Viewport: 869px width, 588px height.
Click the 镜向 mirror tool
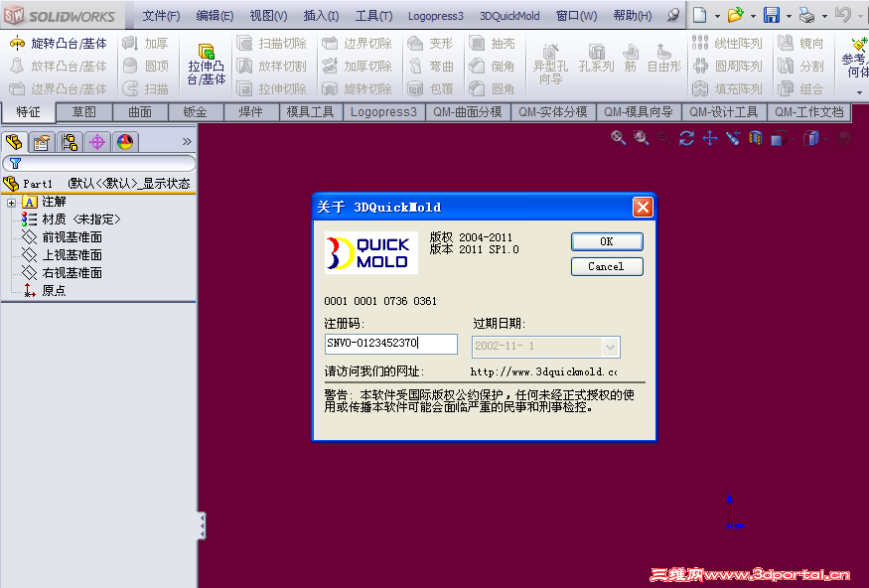[800, 44]
